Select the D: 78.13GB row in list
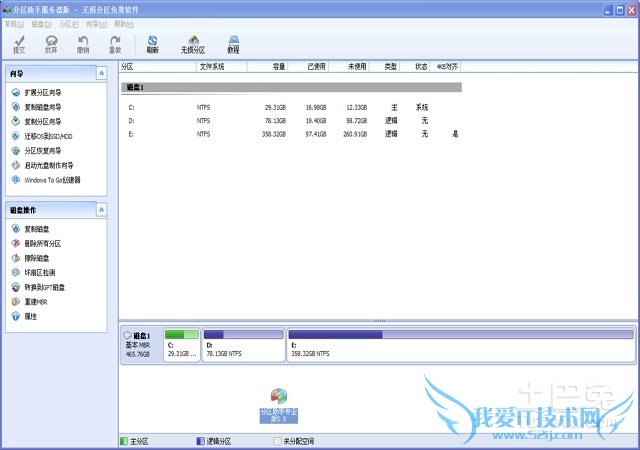640x450 pixels. coord(291,120)
